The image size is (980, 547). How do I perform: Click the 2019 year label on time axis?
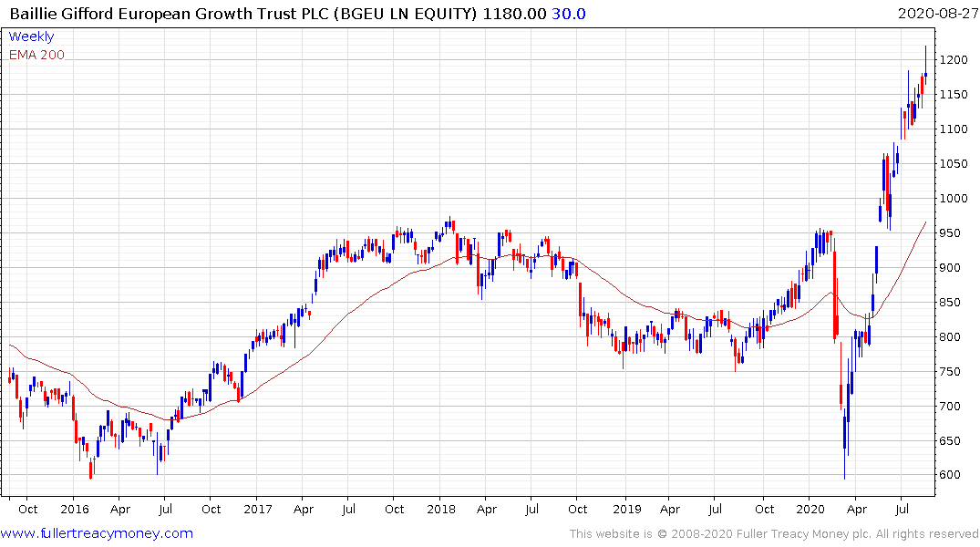click(627, 510)
